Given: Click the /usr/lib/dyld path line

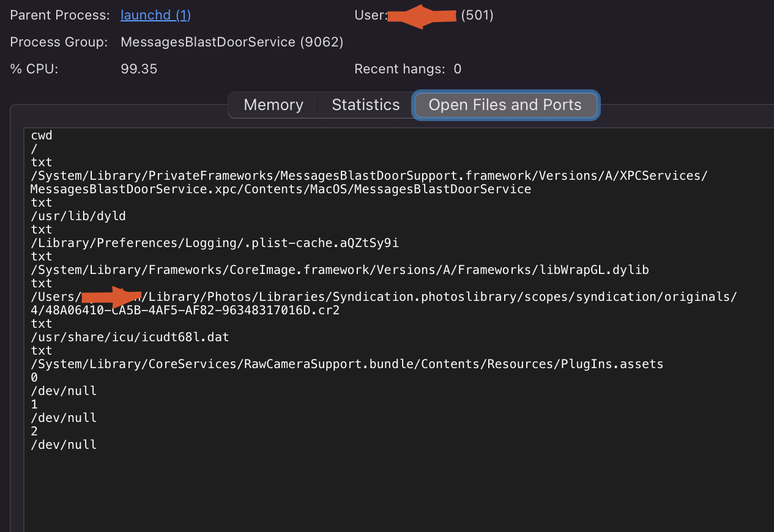Looking at the screenshot, I should 78,216.
